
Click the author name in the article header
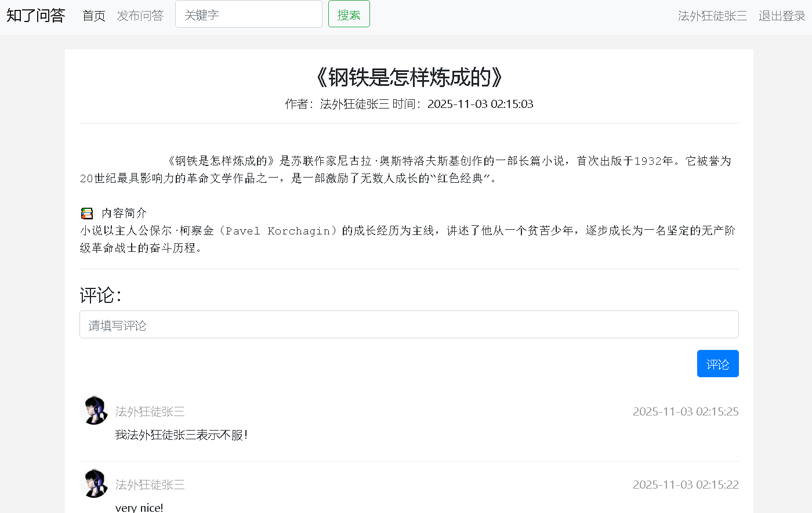pos(356,104)
